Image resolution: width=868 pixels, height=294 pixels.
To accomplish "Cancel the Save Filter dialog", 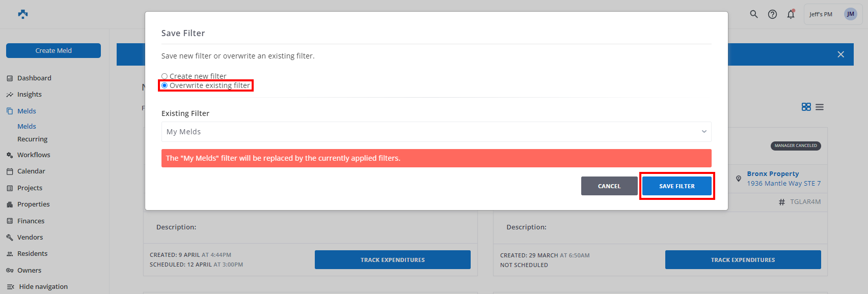I will [609, 186].
